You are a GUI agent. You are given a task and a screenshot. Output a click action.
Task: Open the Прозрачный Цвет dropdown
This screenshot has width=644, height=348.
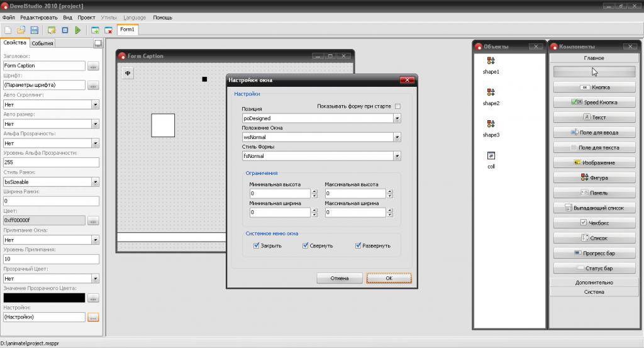coord(96,279)
